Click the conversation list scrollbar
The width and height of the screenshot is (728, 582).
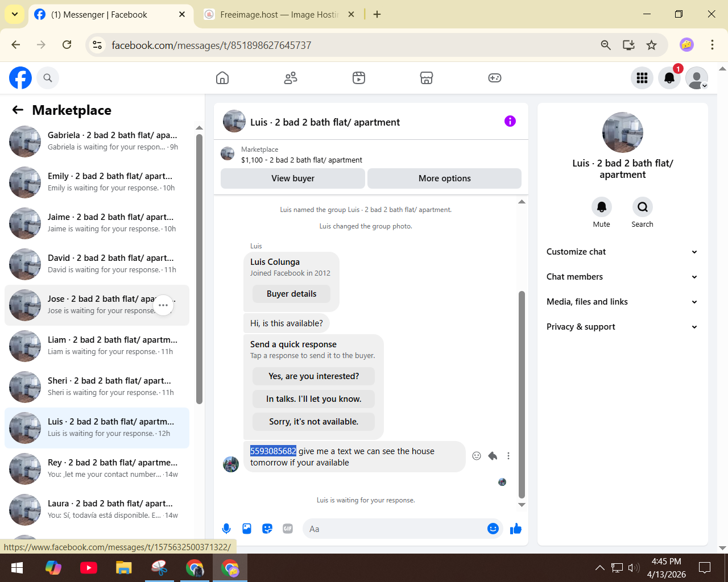(199, 269)
